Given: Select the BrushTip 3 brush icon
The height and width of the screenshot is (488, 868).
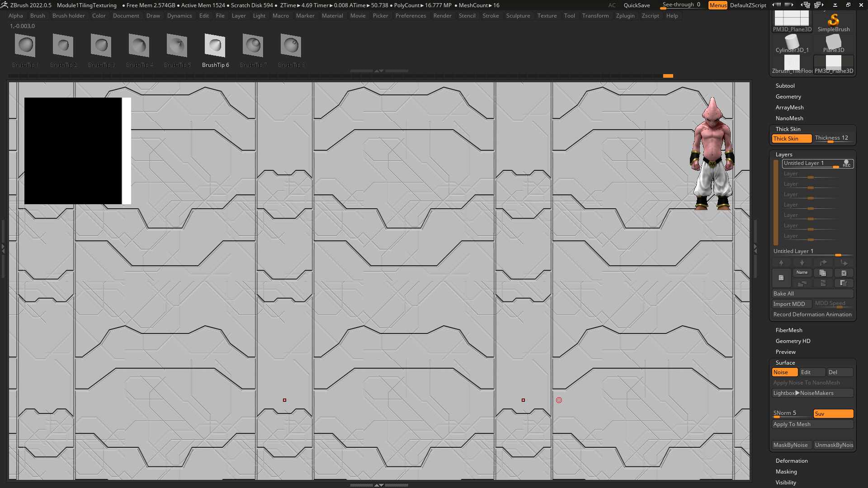Looking at the screenshot, I should [x=101, y=50].
